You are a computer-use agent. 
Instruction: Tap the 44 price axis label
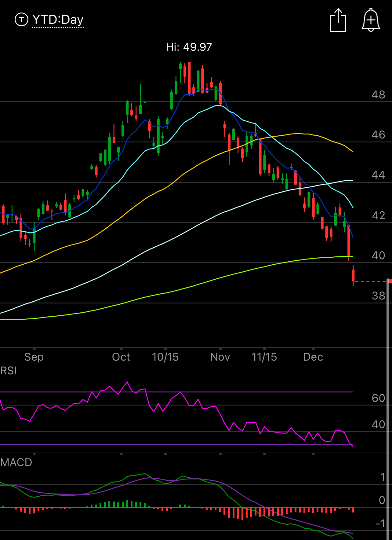click(x=378, y=175)
